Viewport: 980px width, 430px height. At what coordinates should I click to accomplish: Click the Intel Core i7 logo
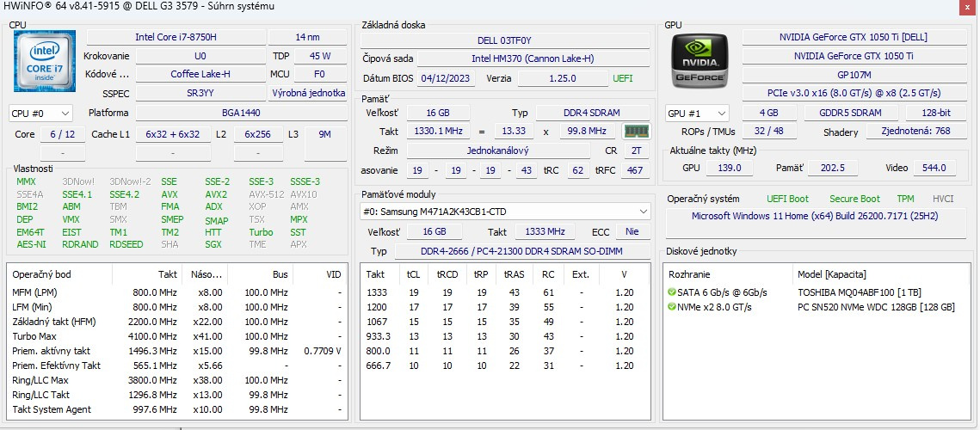click(x=43, y=61)
